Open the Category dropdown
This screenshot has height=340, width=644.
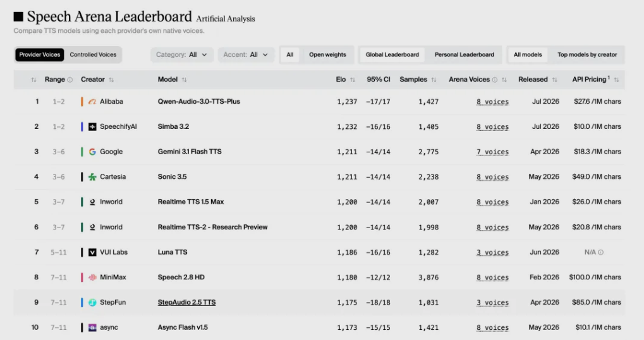click(181, 54)
